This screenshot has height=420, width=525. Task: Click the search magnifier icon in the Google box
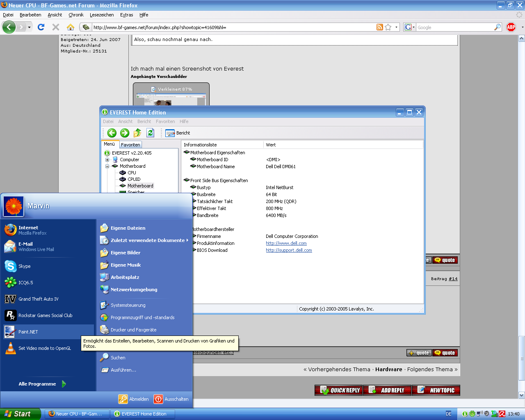point(498,27)
